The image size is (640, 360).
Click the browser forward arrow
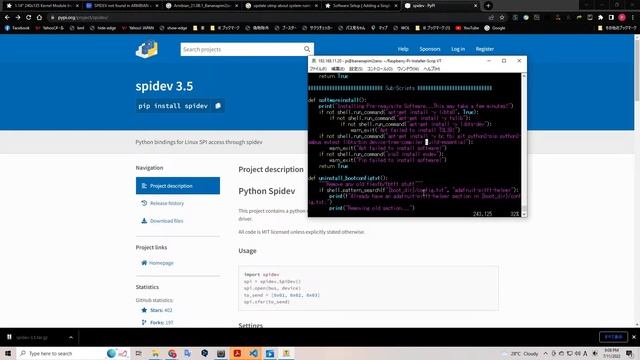[18, 18]
